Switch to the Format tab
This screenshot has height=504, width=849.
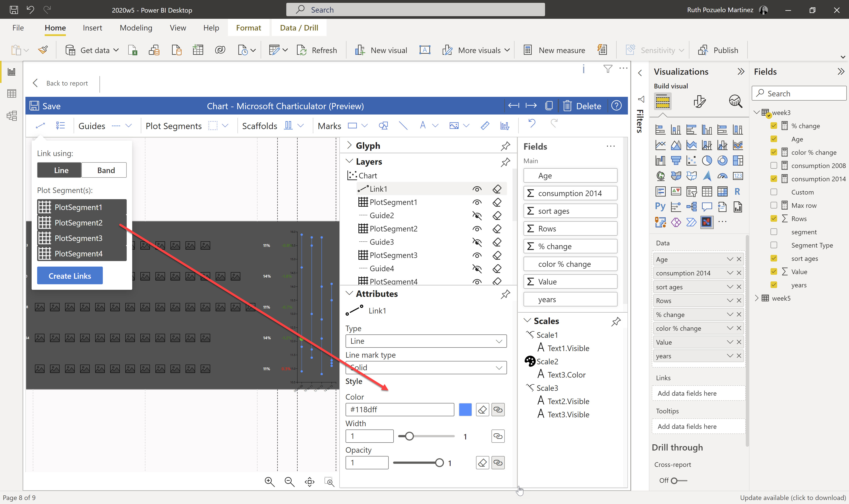tap(249, 28)
